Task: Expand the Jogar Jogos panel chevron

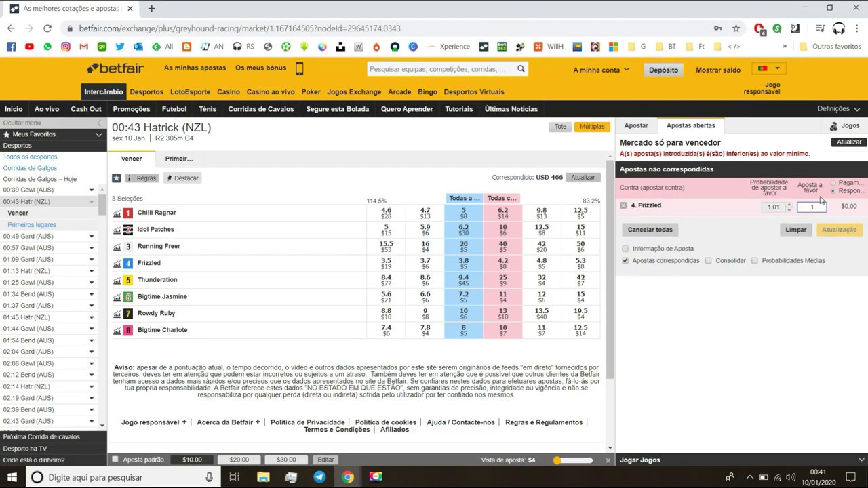Action: pyautogui.click(x=861, y=460)
